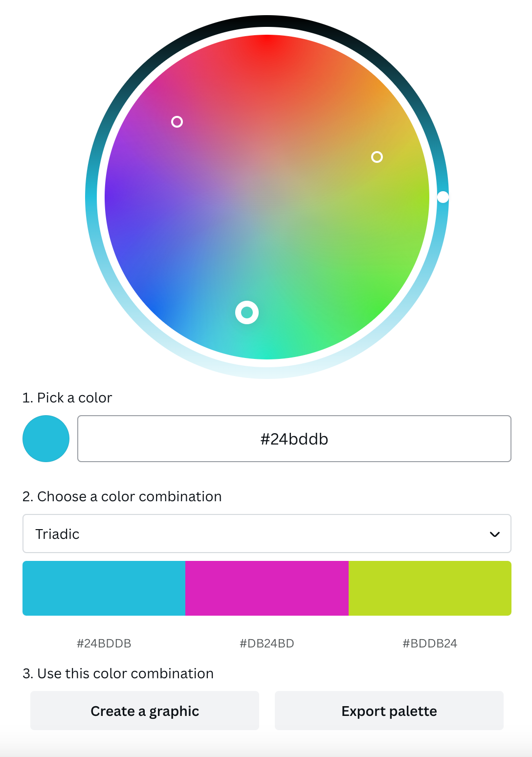Select the lime #BDDB24 palette swatch
This screenshot has height=757, width=532.
click(430, 588)
